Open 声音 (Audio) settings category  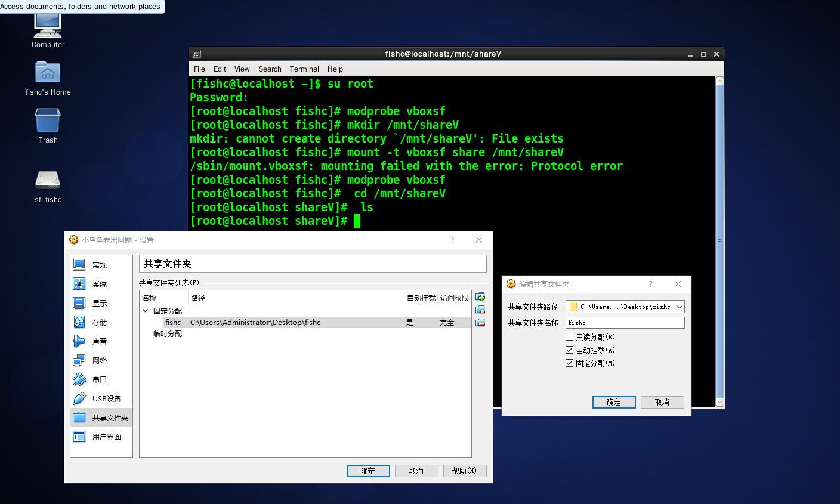(101, 341)
